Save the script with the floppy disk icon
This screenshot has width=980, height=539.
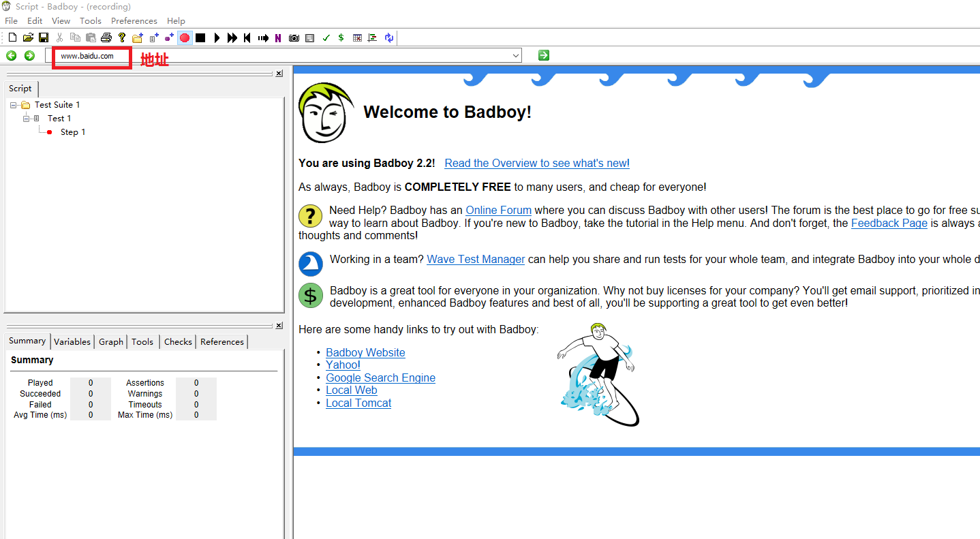[x=44, y=37]
